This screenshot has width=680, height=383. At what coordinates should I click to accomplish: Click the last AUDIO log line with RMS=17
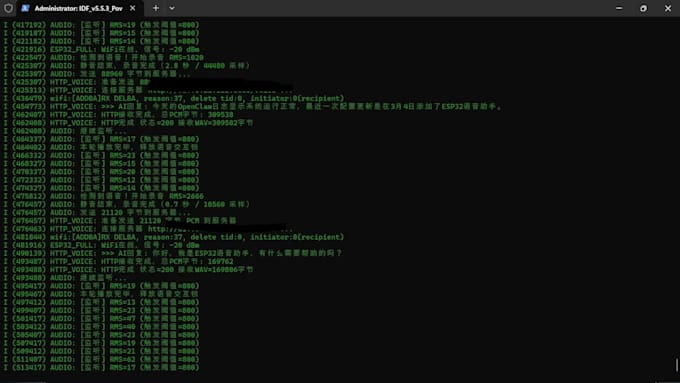point(101,367)
